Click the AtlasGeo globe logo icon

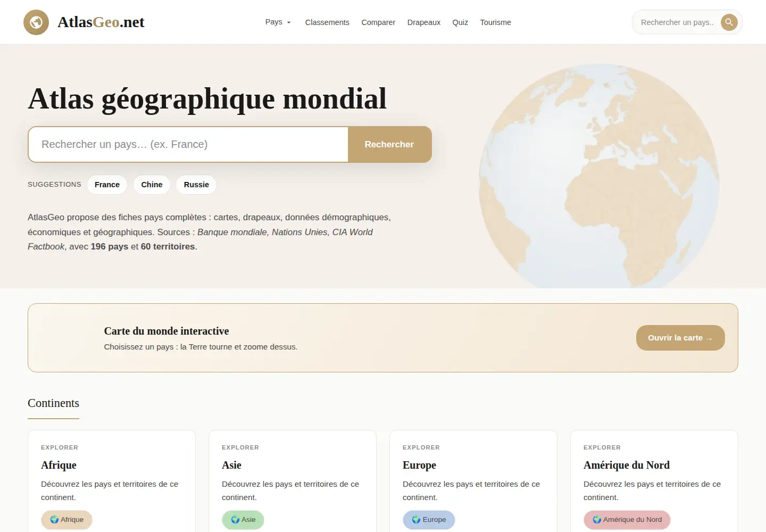point(36,22)
